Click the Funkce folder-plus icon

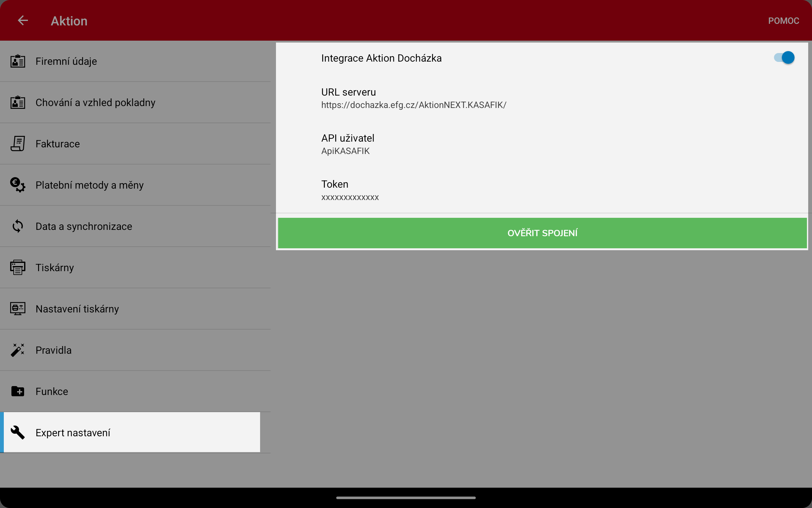(18, 391)
